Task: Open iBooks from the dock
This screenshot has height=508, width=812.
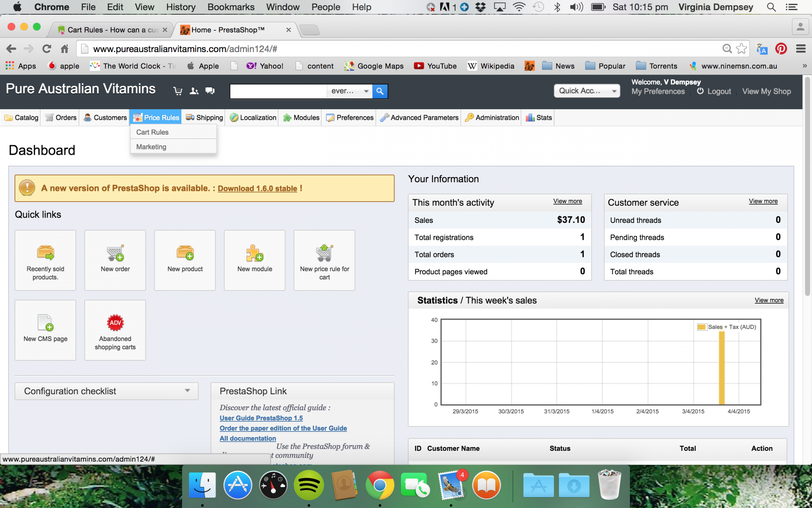Action: 486,485
